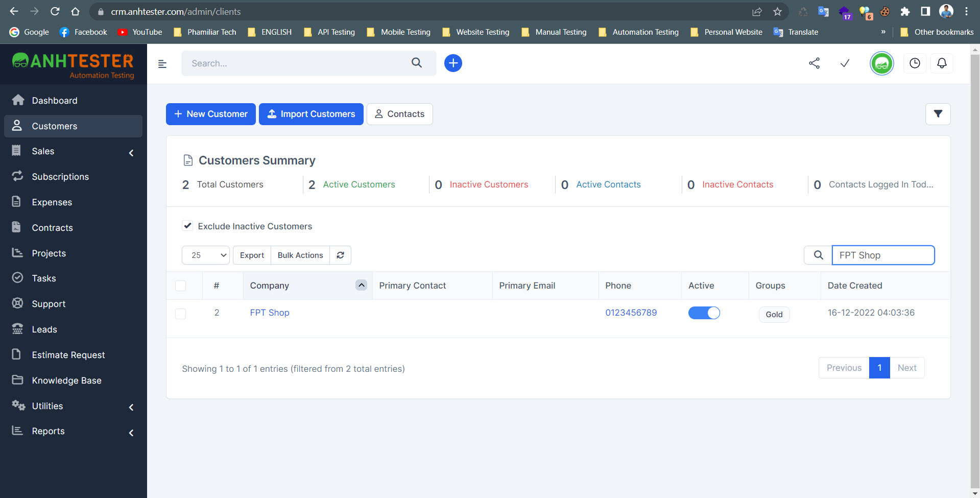Click the Projects chart icon

click(x=17, y=253)
